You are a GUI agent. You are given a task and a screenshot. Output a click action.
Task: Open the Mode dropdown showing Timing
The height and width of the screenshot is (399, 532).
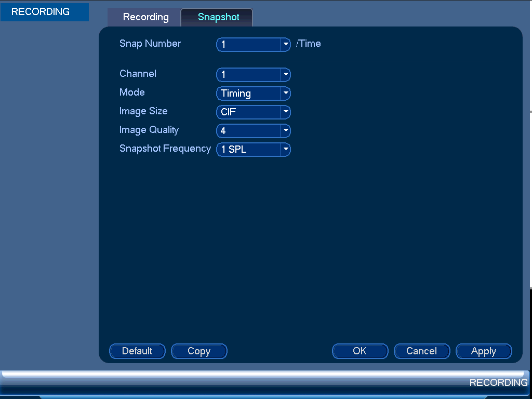254,94
